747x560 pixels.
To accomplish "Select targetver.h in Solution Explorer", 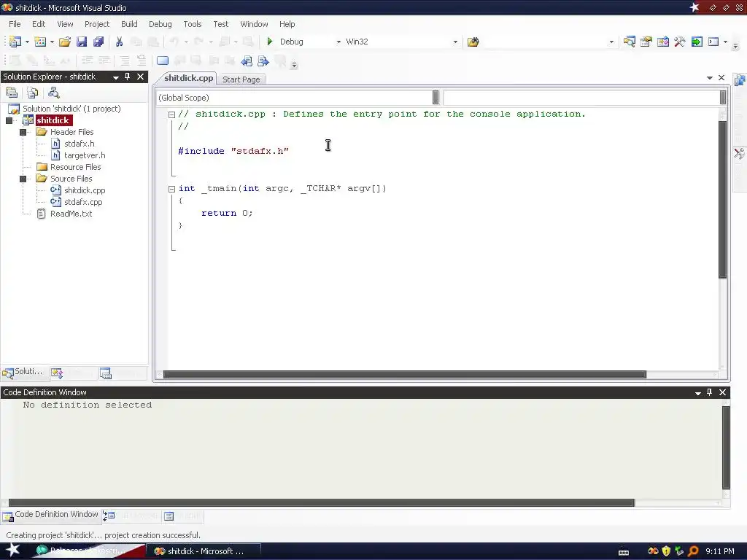I will tap(85, 155).
